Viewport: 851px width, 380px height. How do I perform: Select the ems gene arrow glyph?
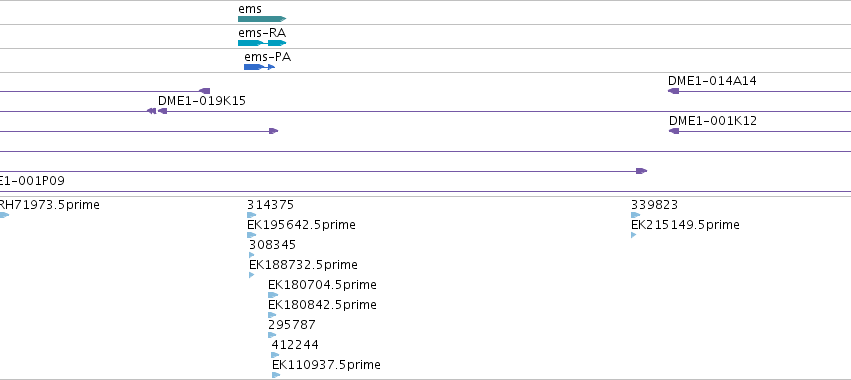262,19
